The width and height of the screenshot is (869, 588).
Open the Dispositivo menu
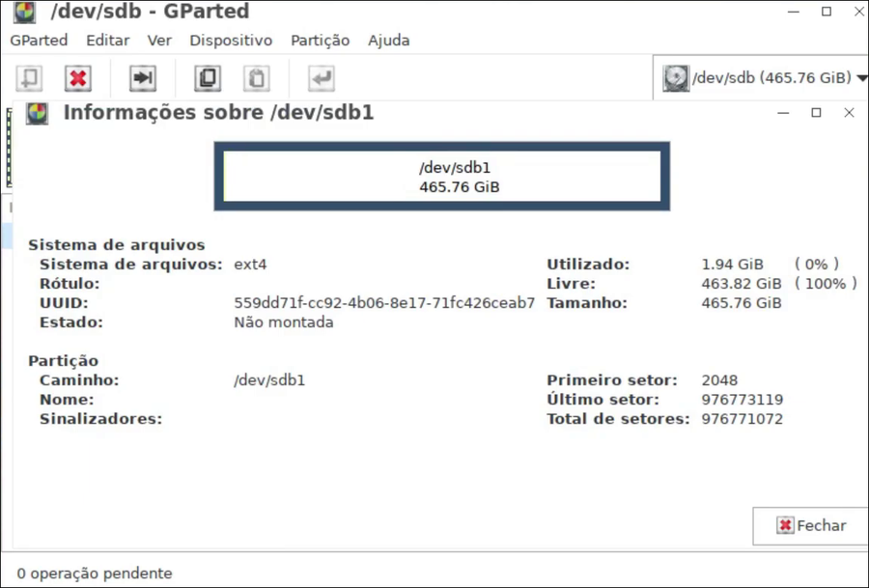(x=230, y=41)
